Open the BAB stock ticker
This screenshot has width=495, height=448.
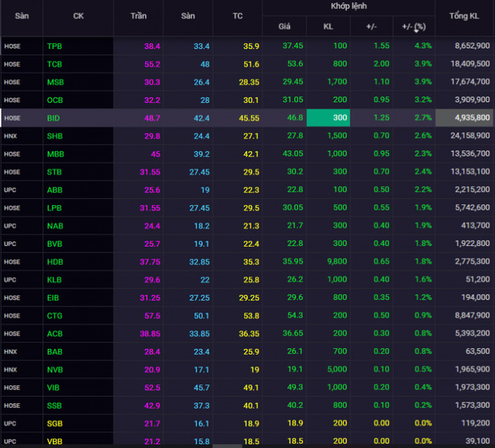55,352
